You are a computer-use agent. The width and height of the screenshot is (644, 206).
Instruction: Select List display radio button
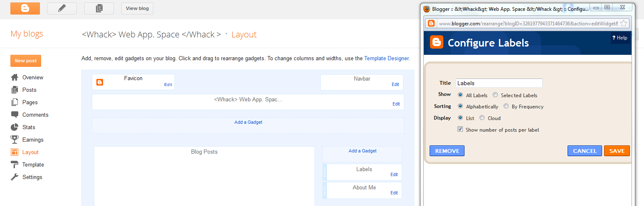(460, 118)
